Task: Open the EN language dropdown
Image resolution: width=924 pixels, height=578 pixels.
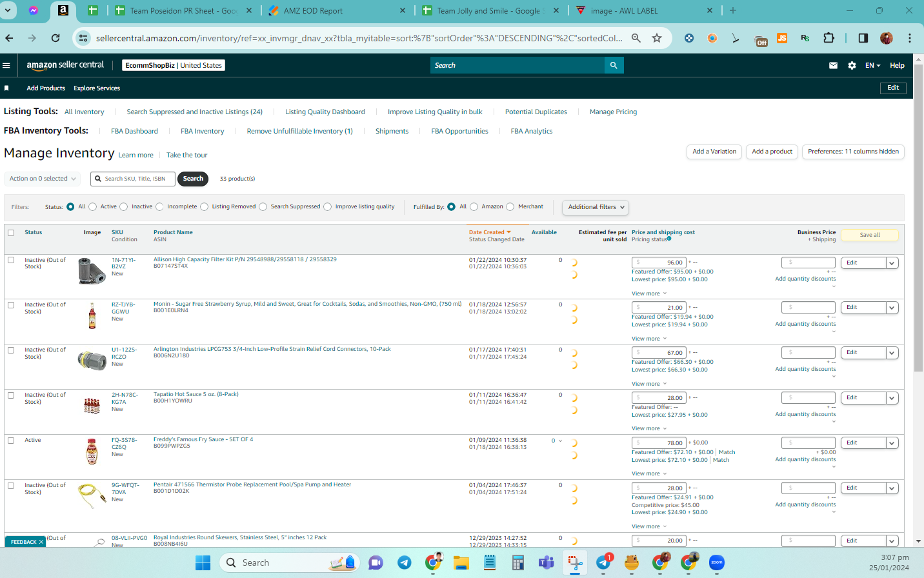Action: tap(873, 65)
